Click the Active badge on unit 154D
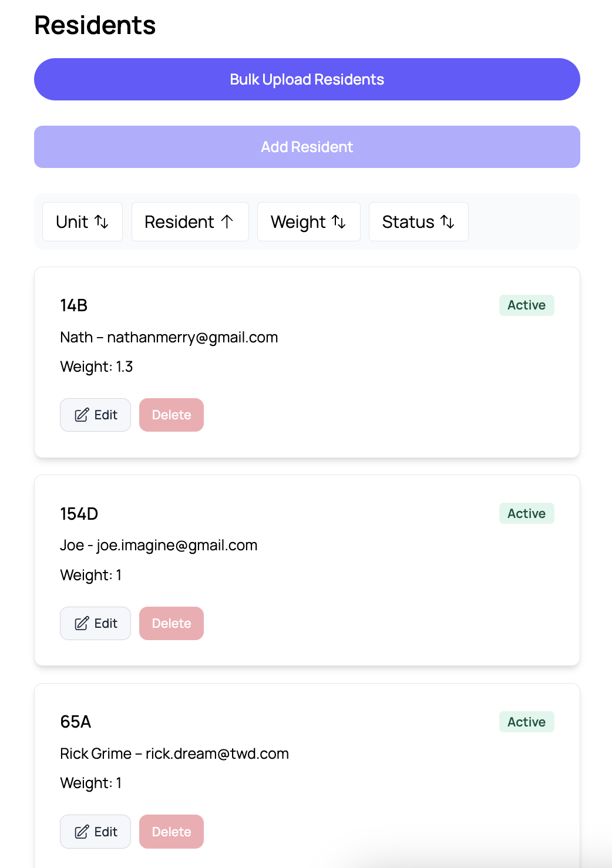This screenshot has height=868, width=612. pyautogui.click(x=527, y=513)
